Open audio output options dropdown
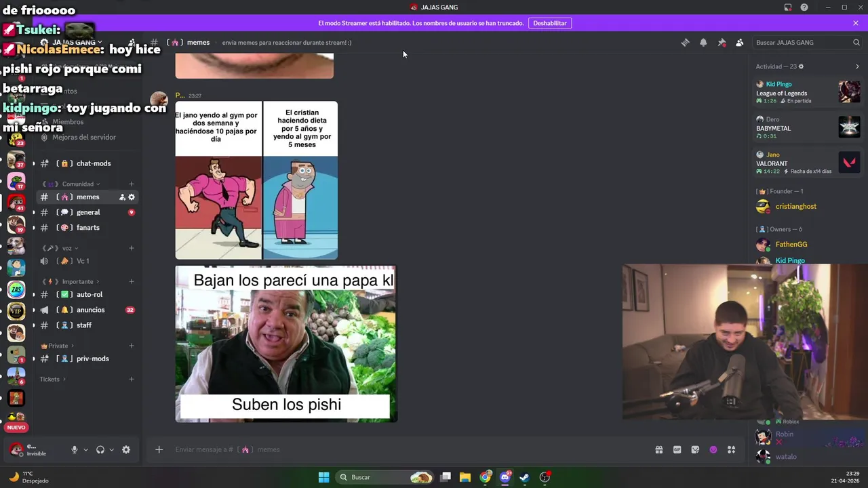Viewport: 868px width, 488px height. tap(111, 449)
